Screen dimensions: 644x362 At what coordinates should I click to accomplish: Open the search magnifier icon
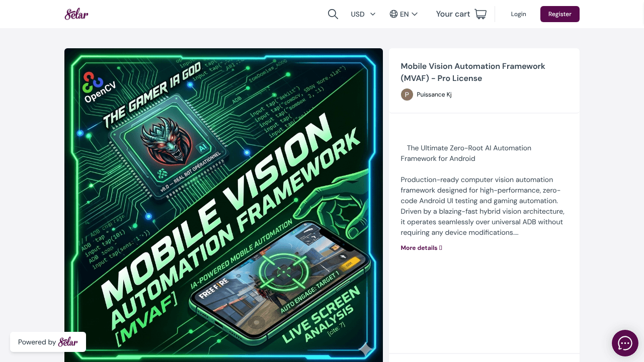point(333,14)
